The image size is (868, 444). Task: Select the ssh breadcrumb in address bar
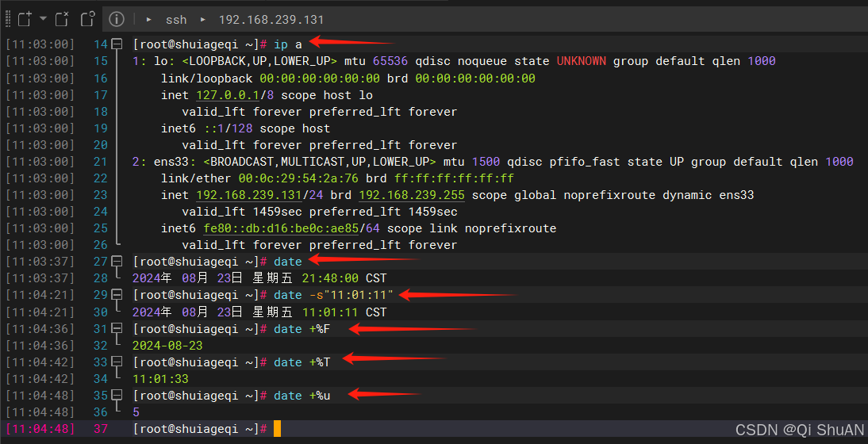(x=176, y=20)
